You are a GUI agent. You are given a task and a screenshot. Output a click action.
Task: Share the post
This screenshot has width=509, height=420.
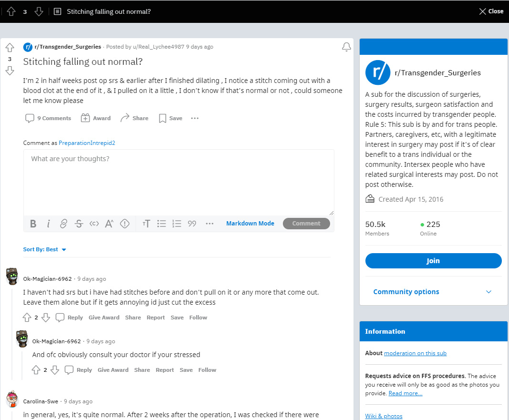click(x=134, y=118)
